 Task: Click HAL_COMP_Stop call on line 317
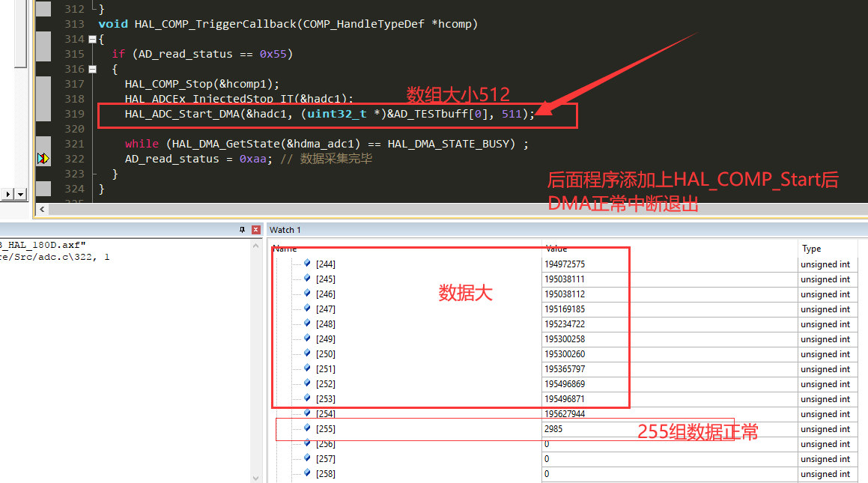click(202, 84)
